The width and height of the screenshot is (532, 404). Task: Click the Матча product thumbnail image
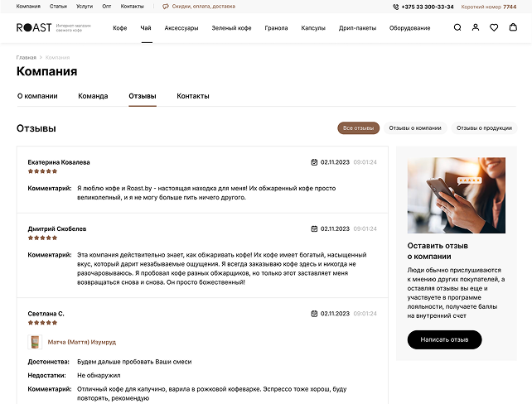click(35, 342)
